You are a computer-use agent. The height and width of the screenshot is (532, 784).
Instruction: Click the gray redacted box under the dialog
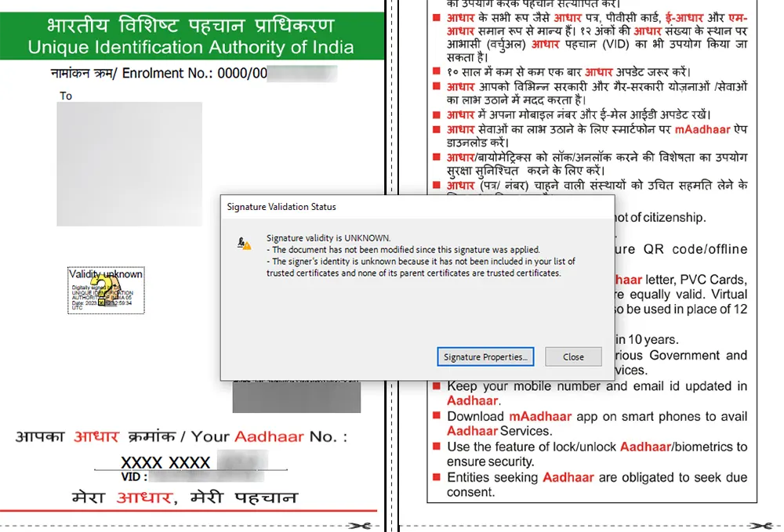tap(296, 396)
